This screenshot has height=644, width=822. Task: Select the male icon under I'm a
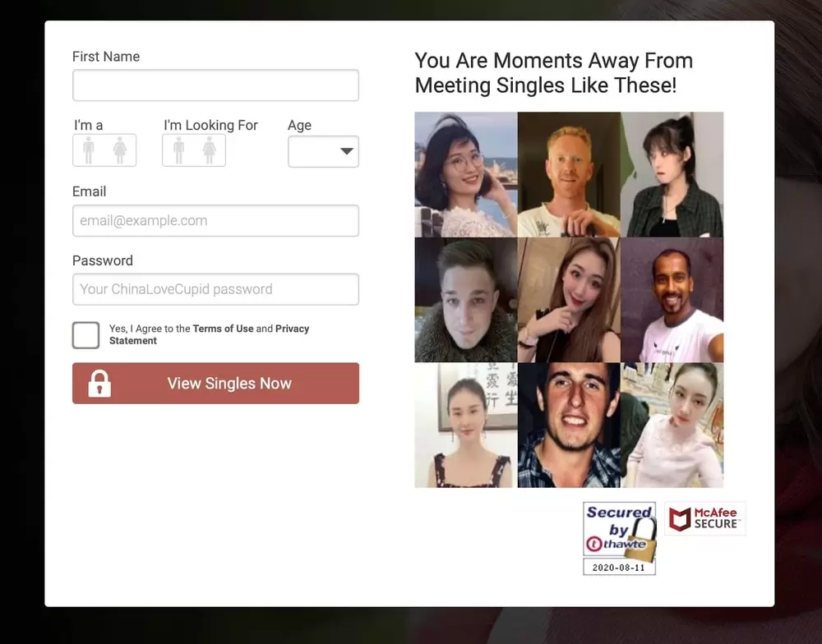[89, 150]
